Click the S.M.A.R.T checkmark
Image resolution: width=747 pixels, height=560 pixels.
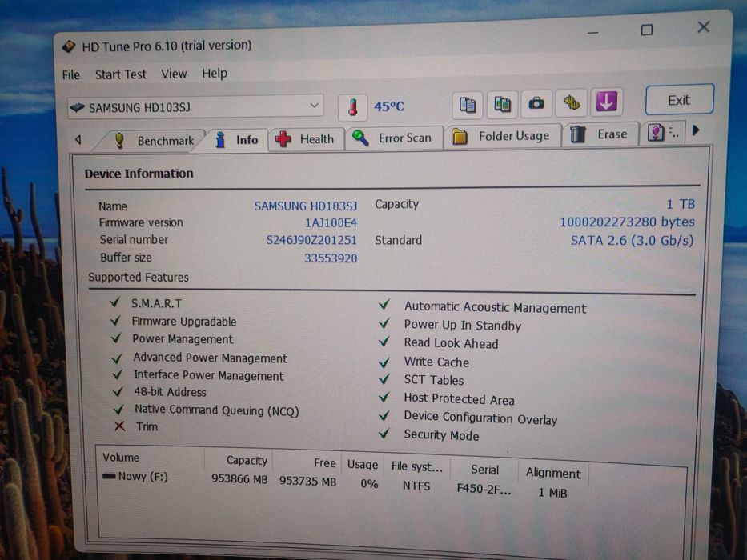[x=114, y=302]
